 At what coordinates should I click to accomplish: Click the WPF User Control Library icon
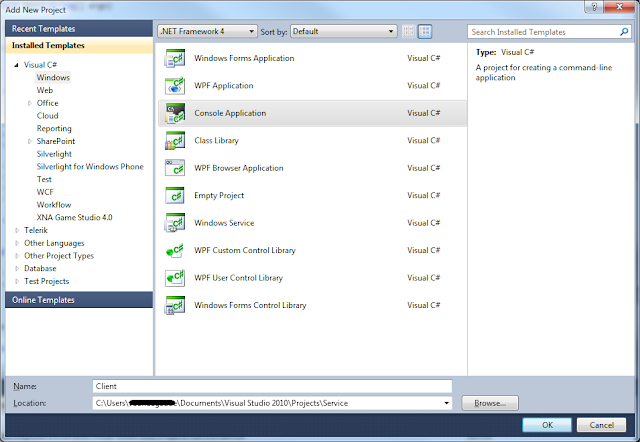point(175,278)
